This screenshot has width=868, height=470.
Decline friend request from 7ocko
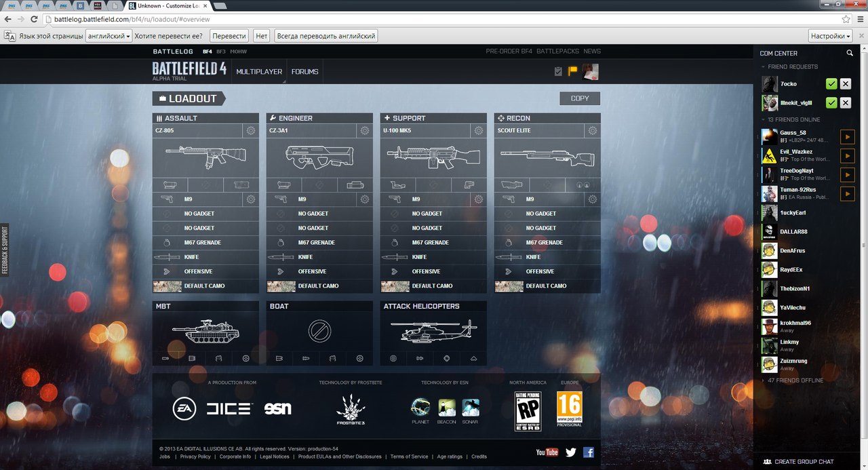845,84
